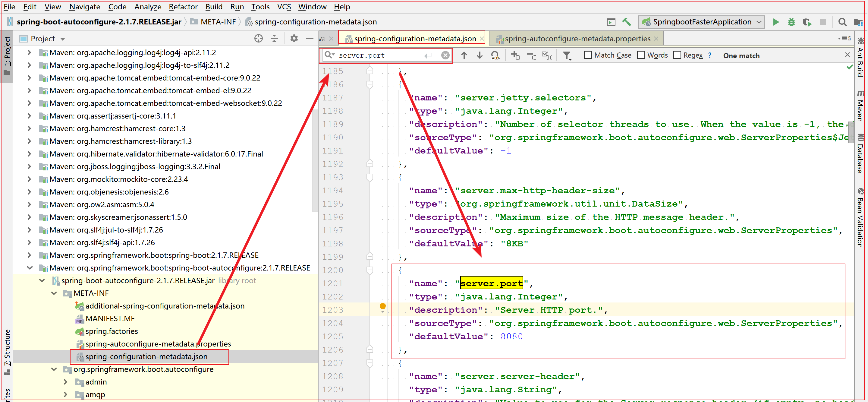Collapse org.springframework.boot.autoconfigure package
Image resolution: width=868 pixels, height=402 pixels.
coord(54,370)
